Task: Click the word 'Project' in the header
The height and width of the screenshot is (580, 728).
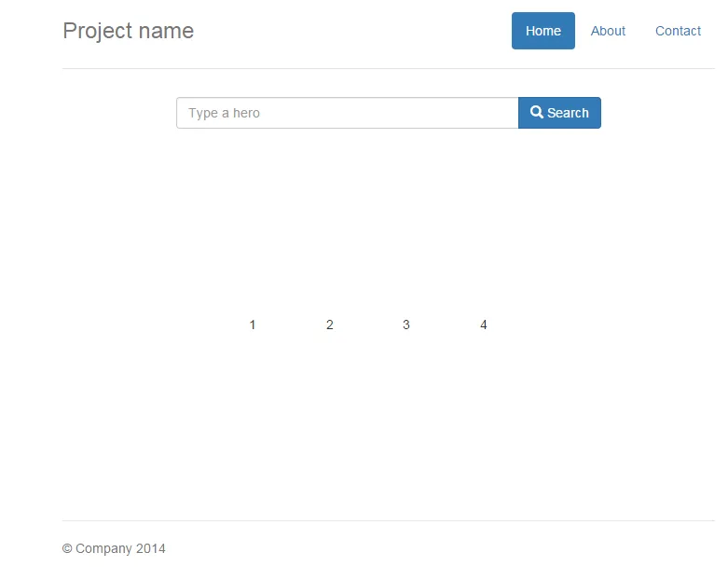Action: [x=94, y=31]
